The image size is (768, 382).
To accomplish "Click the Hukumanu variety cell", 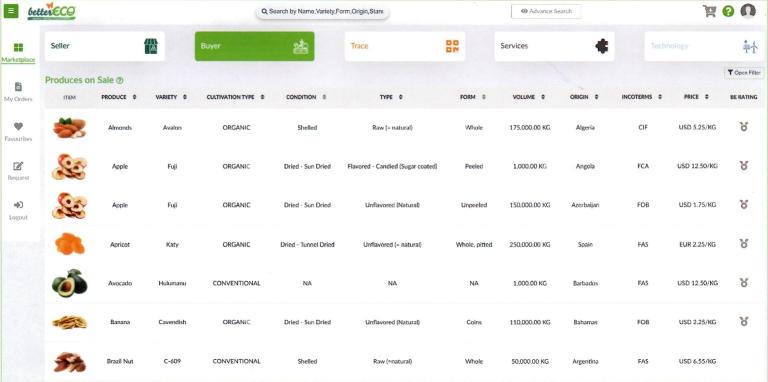I will 172,283.
